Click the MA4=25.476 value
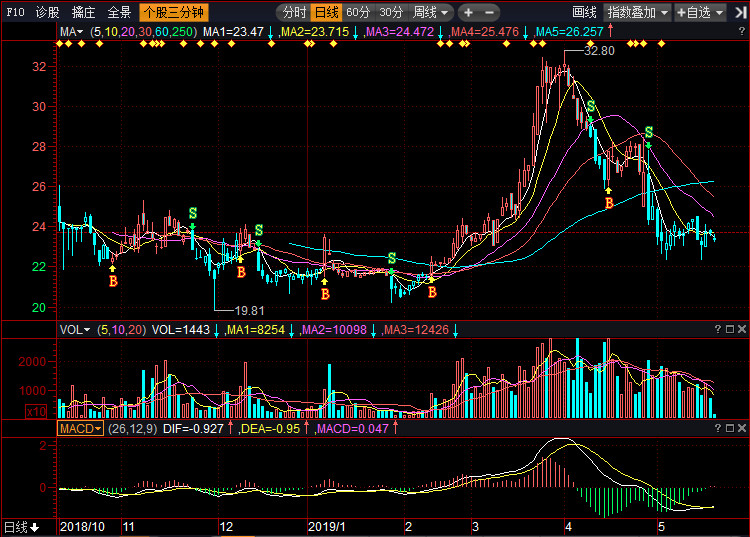This screenshot has height=537, width=750. (485, 32)
